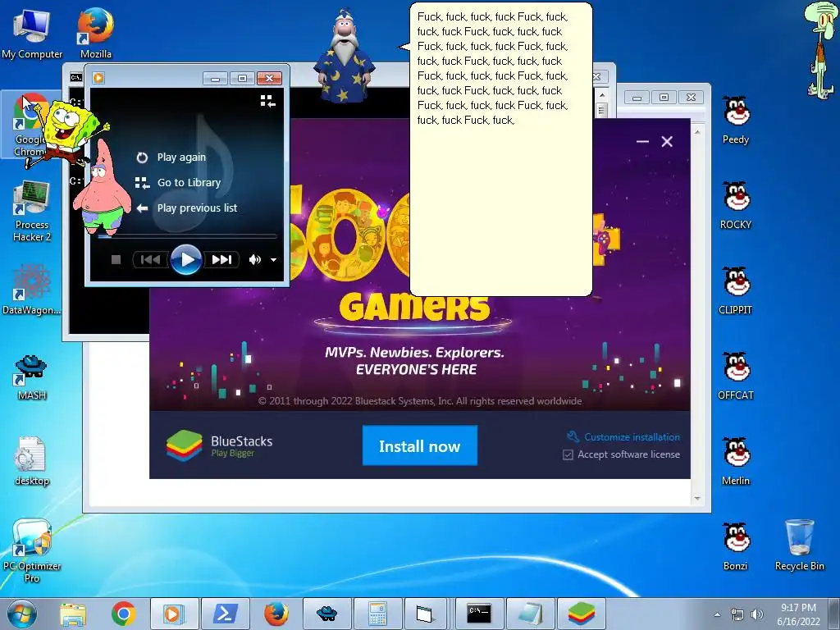The image size is (840, 630).
Task: Select the ROCKY agent icon
Action: coord(736,206)
